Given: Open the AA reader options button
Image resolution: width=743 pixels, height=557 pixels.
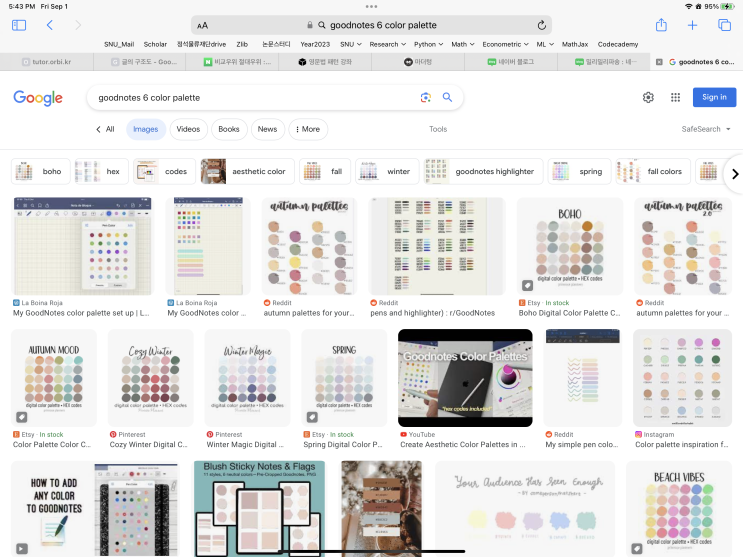Looking at the screenshot, I should coord(202,26).
